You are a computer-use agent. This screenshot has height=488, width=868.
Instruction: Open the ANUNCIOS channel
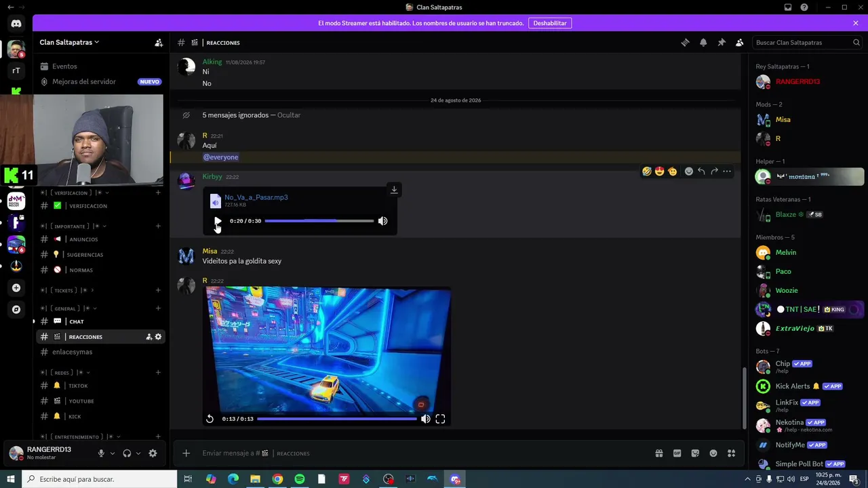100,239
